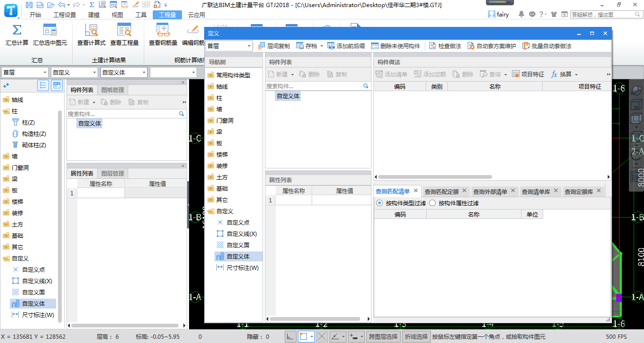Click the 3D cube view icon on right panel
The height and width of the screenshot is (343, 644).
click(x=636, y=105)
